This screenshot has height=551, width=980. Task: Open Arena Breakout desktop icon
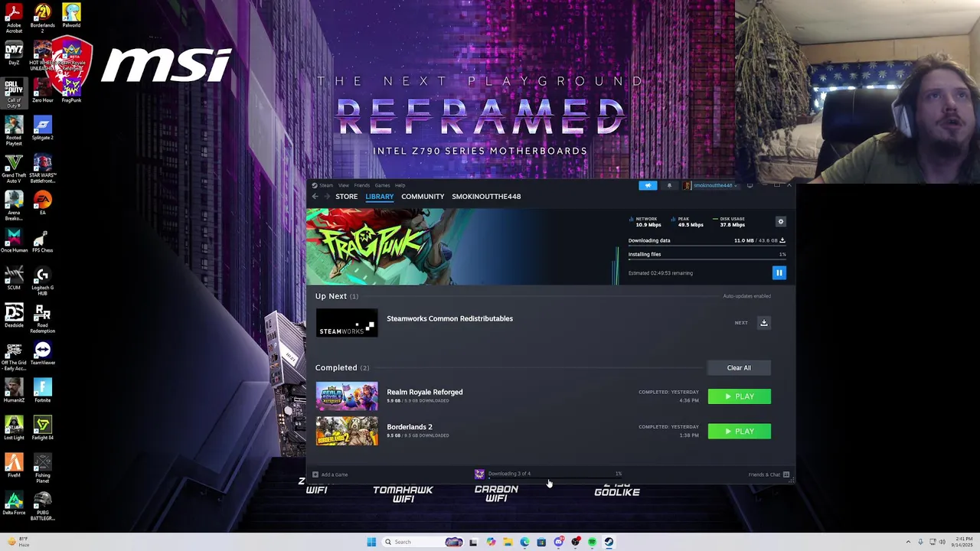tap(14, 205)
